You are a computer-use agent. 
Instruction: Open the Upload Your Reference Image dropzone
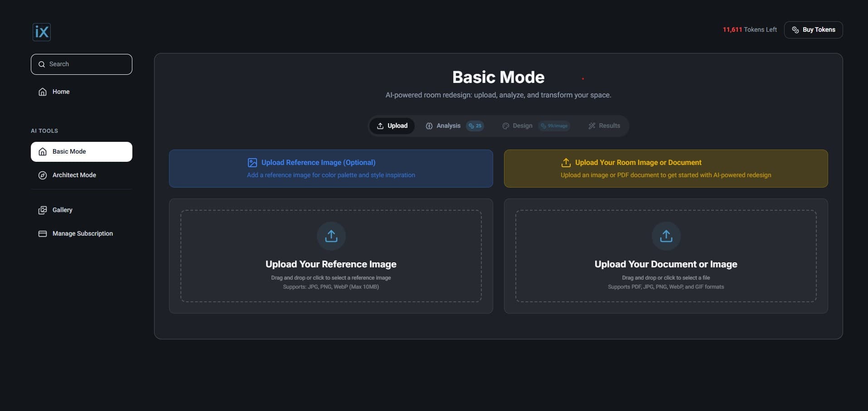330,256
